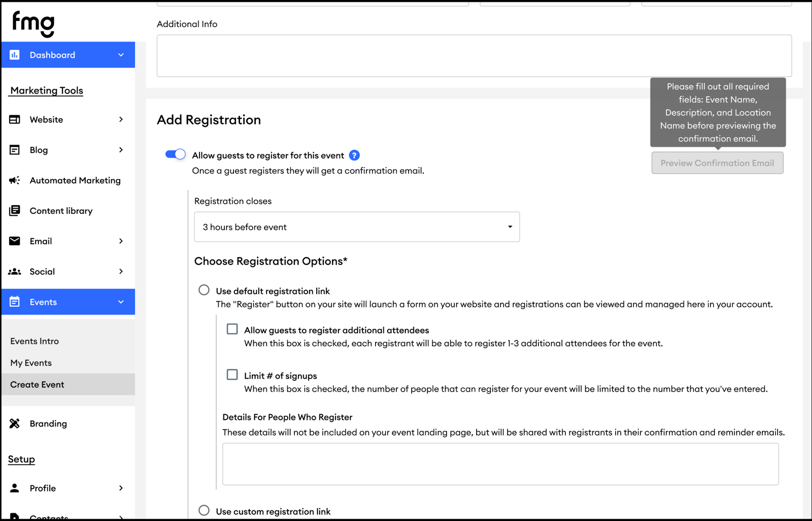Click the Email envelope icon

coord(15,241)
